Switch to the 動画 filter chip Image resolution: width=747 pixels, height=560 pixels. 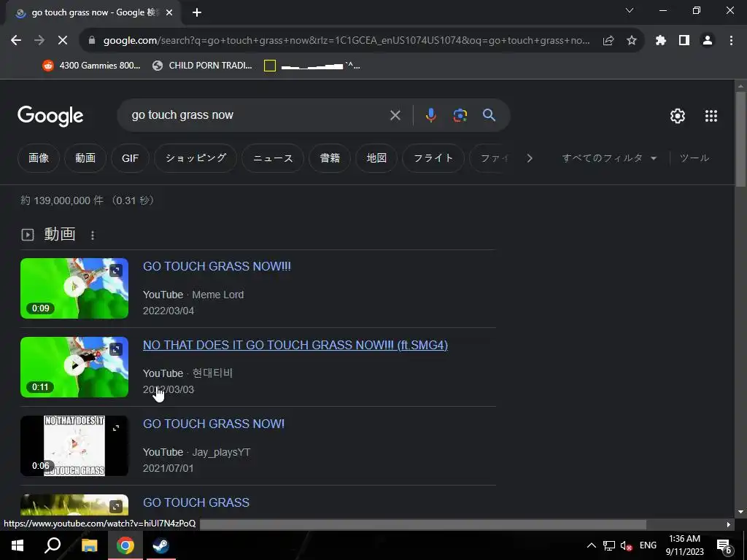tap(85, 158)
